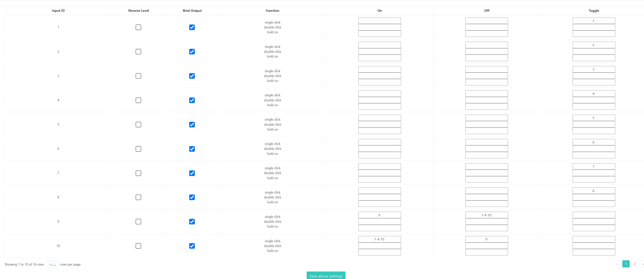Click hold on Toggle field for input 4

tap(594, 107)
